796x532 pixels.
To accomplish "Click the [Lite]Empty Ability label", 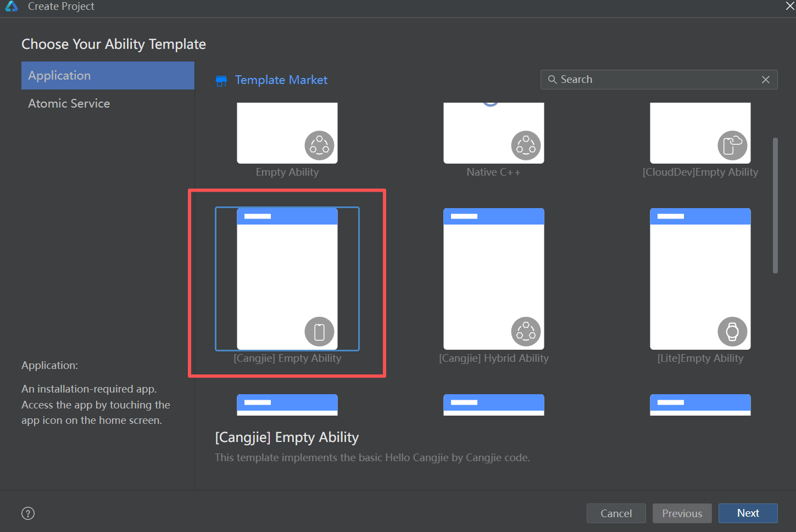I will tap(700, 358).
